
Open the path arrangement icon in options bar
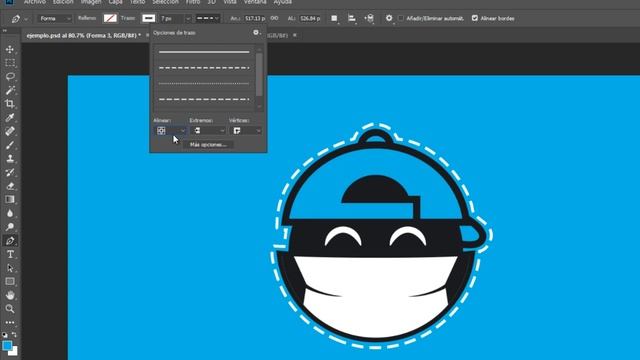pos(369,18)
